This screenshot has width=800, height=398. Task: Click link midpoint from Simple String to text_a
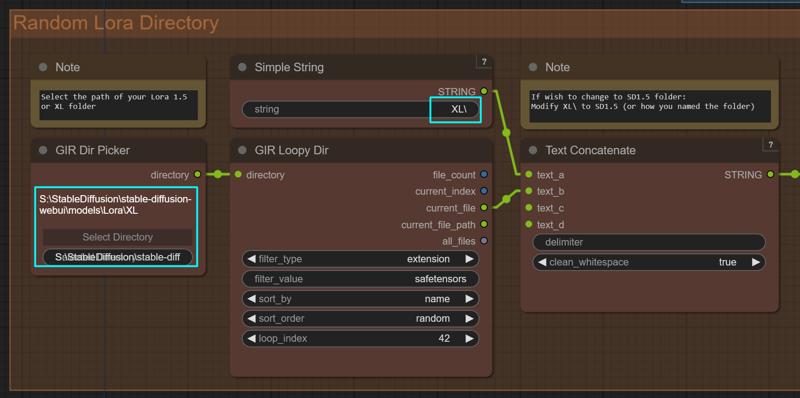pos(506,133)
